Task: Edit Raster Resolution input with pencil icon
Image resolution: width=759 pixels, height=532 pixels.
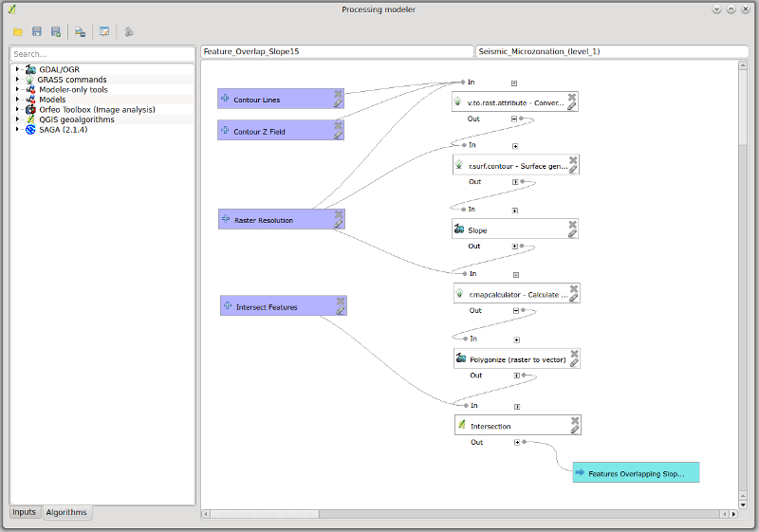Action: (339, 225)
